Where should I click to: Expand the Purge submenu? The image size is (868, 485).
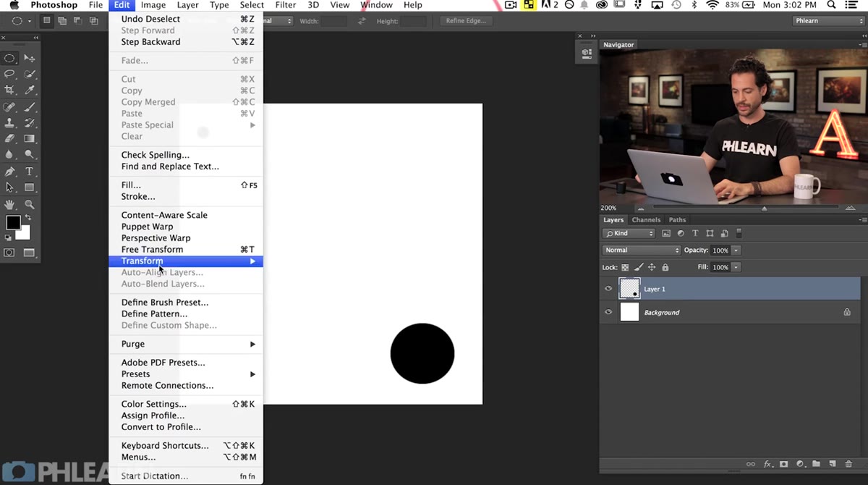pyautogui.click(x=186, y=344)
